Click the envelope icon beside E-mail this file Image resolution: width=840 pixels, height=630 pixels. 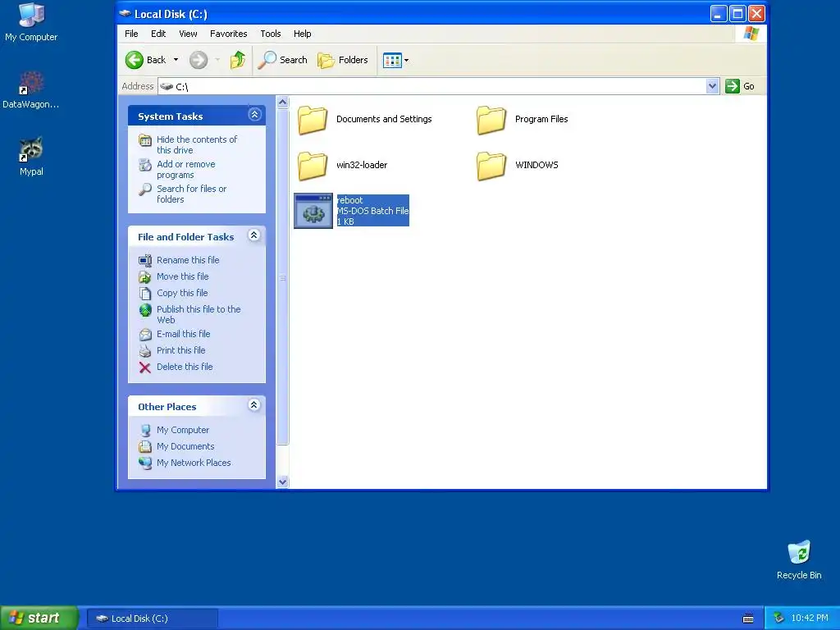coord(145,335)
